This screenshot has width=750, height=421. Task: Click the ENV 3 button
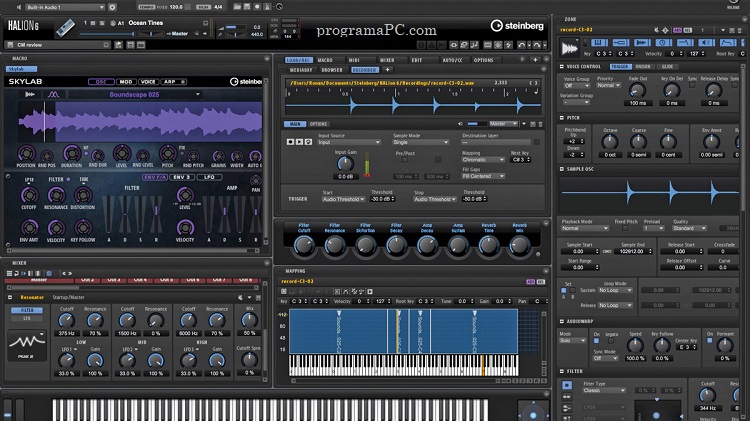point(183,177)
